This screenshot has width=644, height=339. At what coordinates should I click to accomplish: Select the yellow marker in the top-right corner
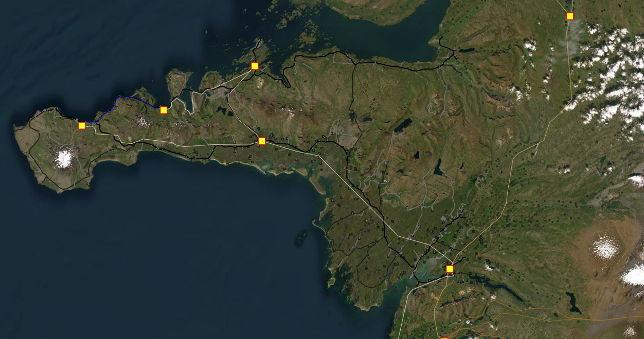[x=569, y=16]
